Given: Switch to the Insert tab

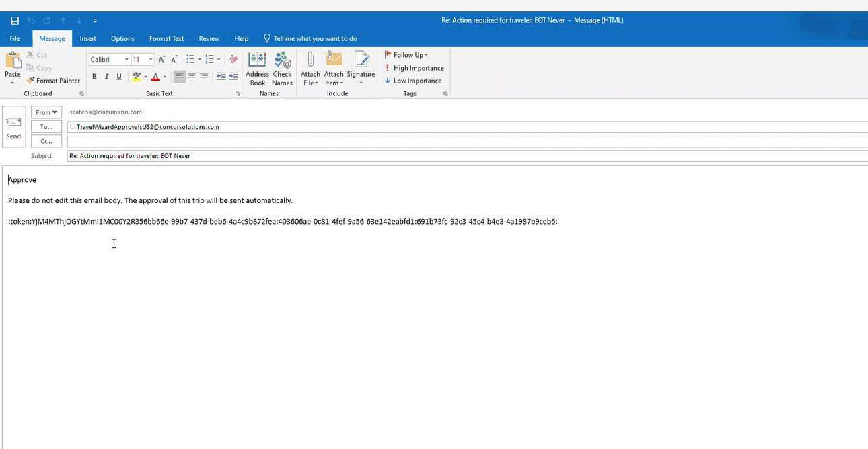Looking at the screenshot, I should coord(88,38).
